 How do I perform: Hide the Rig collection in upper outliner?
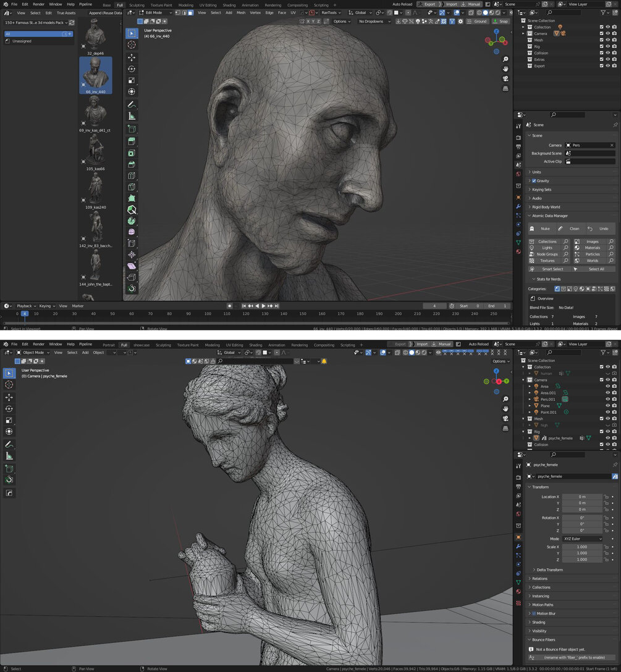point(607,46)
